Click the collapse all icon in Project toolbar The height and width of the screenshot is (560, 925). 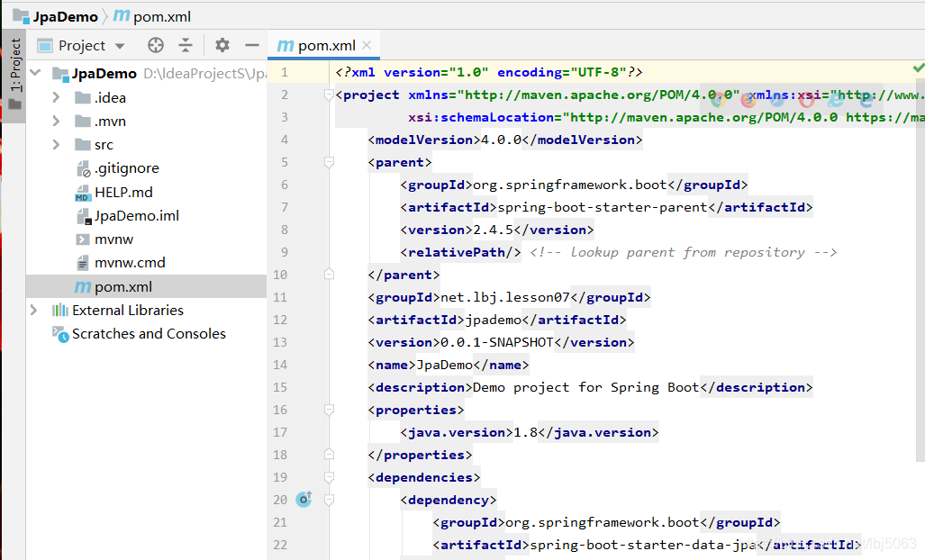tap(186, 45)
